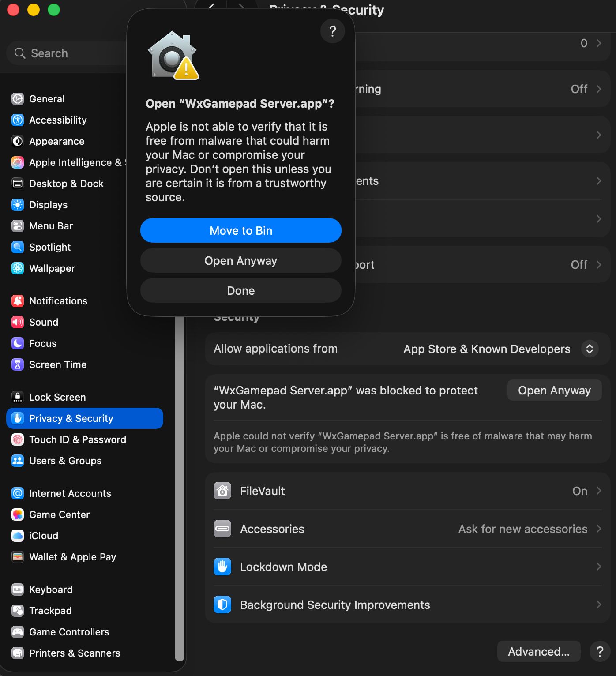Open the row ending in 'port' showing Off
616x676 pixels.
point(483,264)
